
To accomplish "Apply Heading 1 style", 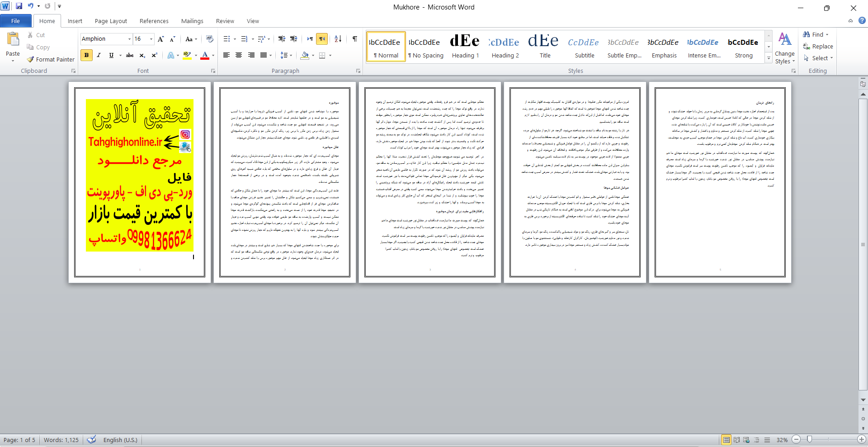I will pos(465,46).
